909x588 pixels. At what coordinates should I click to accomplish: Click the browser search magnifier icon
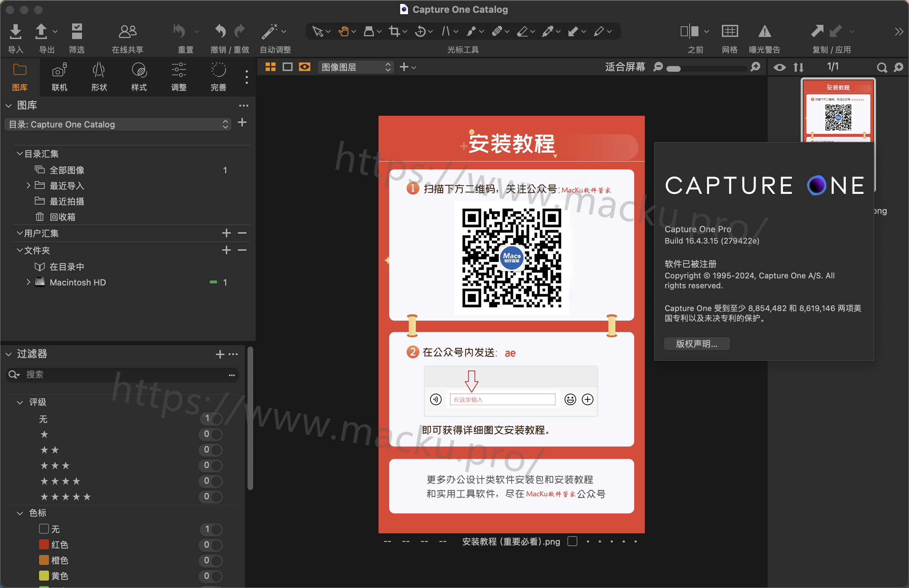(x=882, y=67)
